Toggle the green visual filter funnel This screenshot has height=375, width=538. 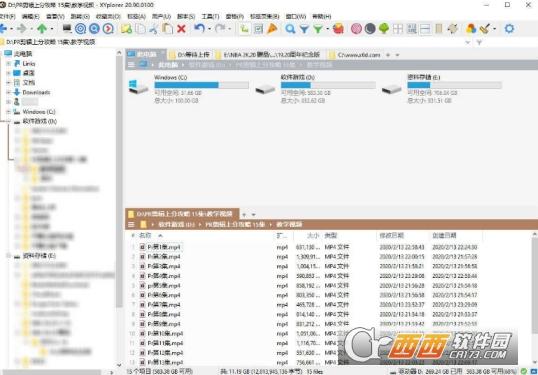(318, 29)
